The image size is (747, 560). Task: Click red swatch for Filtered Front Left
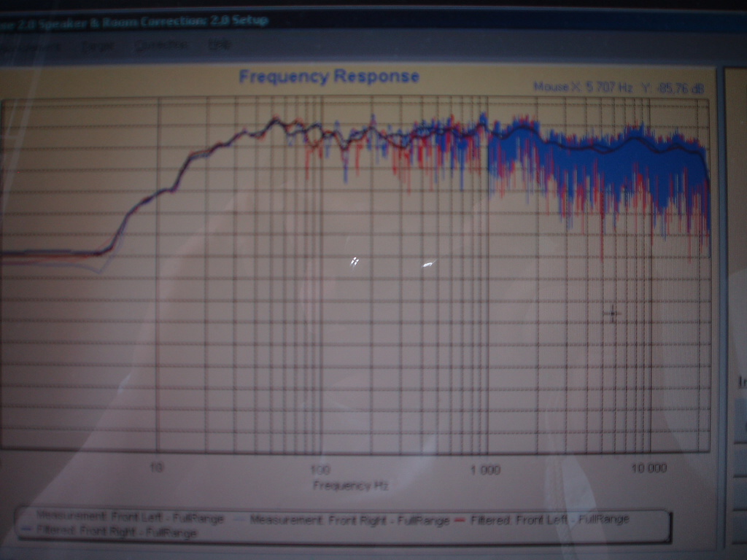pyautogui.click(x=460, y=521)
